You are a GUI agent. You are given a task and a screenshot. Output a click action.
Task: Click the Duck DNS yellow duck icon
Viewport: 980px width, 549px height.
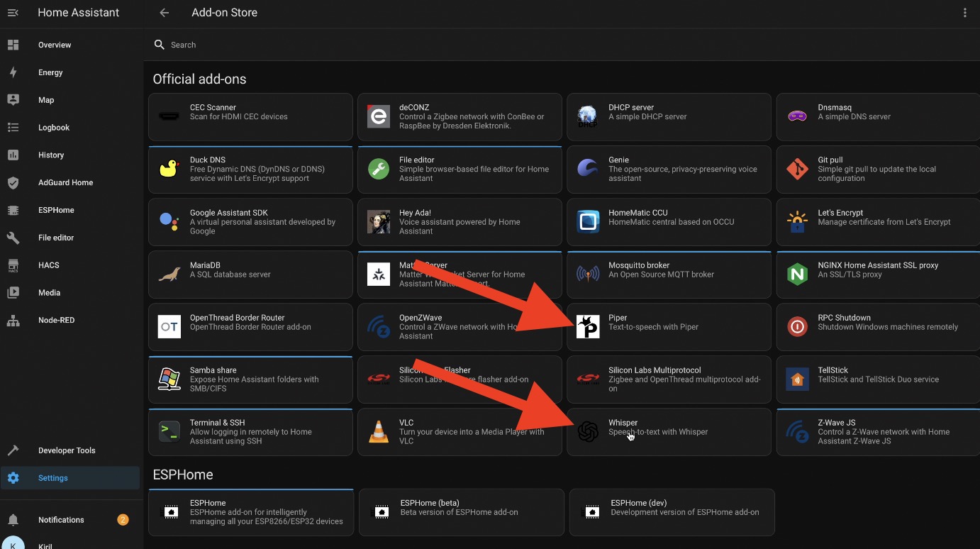pyautogui.click(x=169, y=169)
